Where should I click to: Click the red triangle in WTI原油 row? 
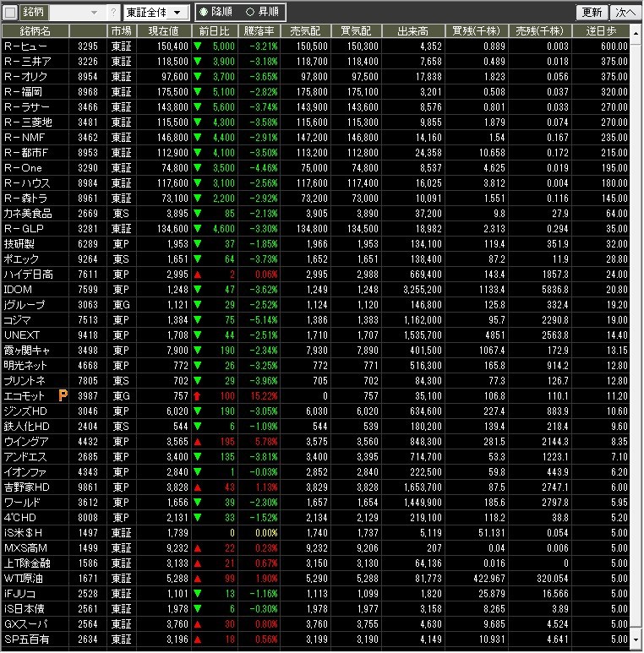(x=198, y=579)
